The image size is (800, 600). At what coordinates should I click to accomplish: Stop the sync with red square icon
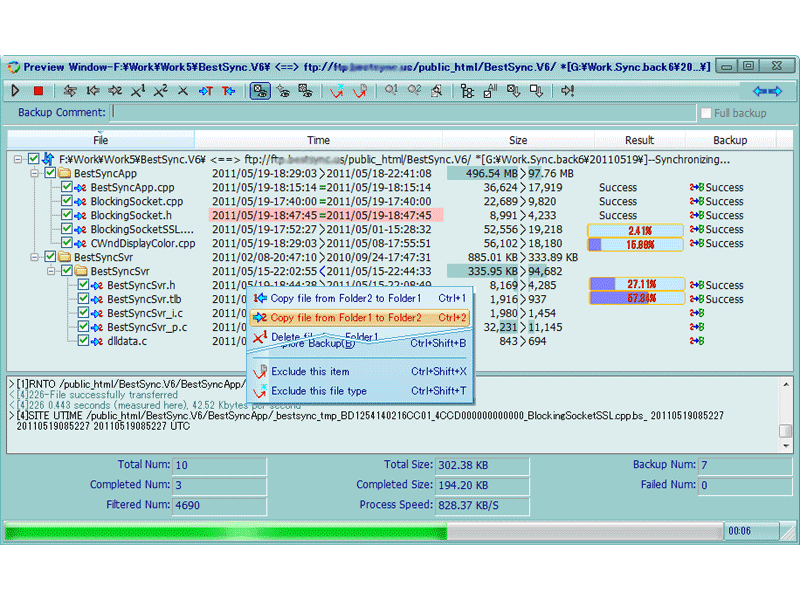click(38, 91)
